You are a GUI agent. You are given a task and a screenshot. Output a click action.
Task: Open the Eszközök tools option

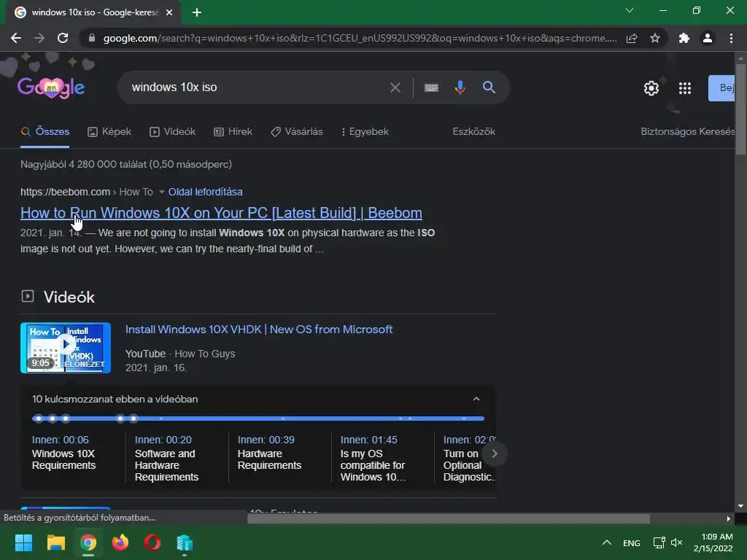coord(474,131)
